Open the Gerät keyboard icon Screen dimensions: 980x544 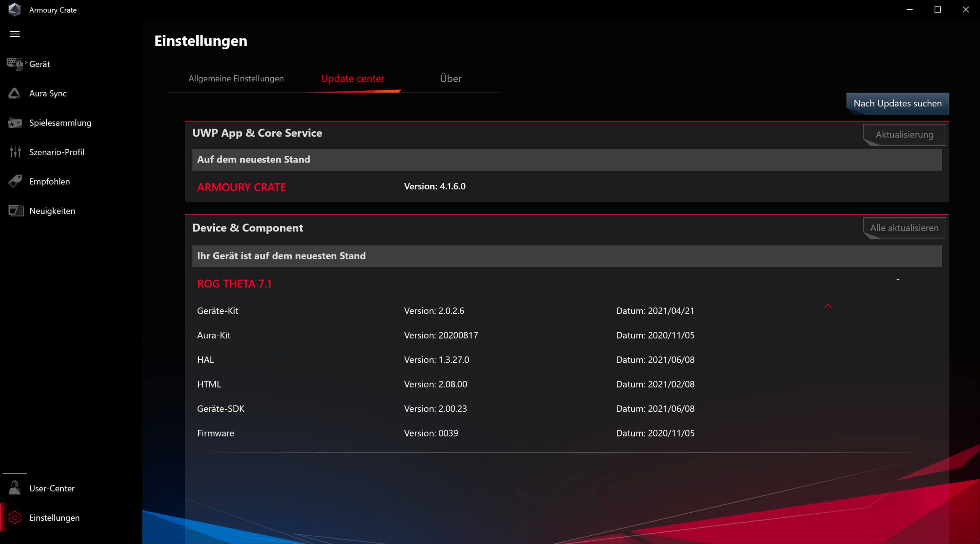(15, 64)
